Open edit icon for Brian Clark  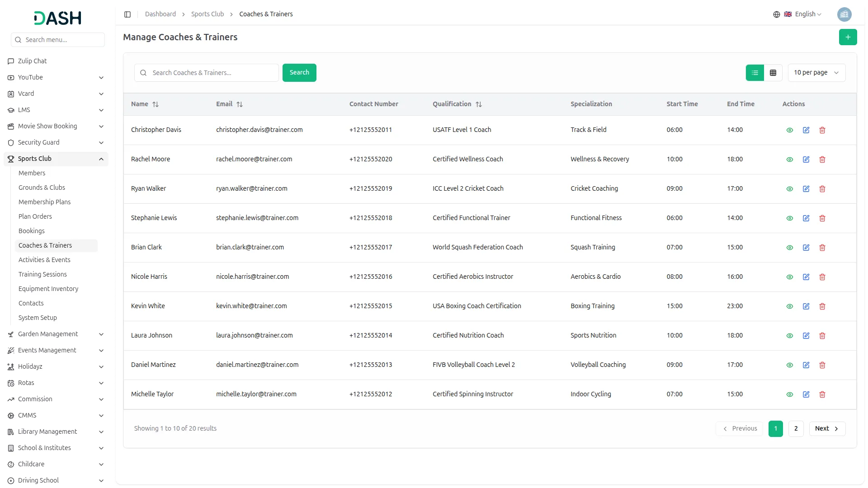[x=806, y=248]
